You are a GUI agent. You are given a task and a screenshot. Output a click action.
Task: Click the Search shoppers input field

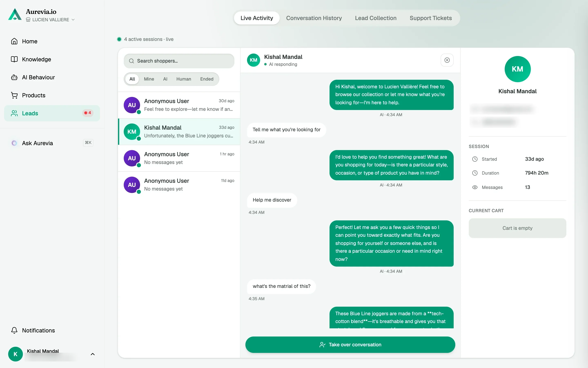(x=179, y=61)
